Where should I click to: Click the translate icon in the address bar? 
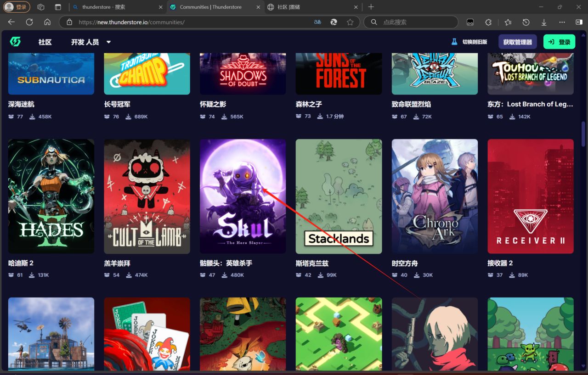tap(317, 22)
